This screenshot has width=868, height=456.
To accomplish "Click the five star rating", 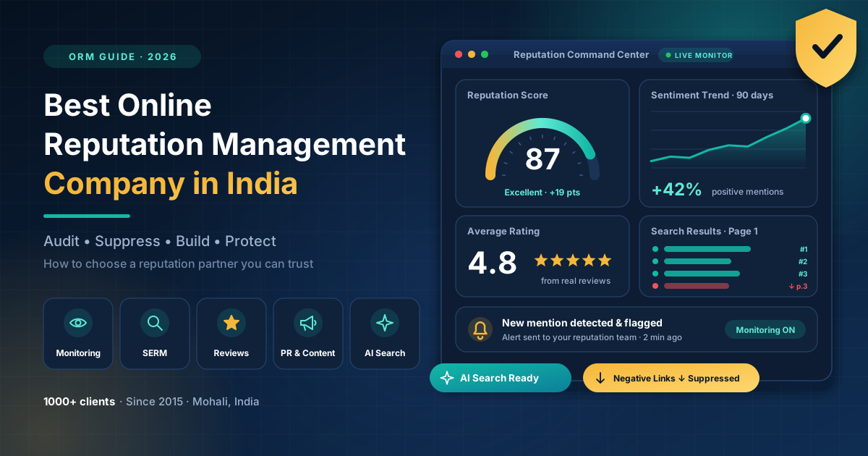I will [573, 261].
